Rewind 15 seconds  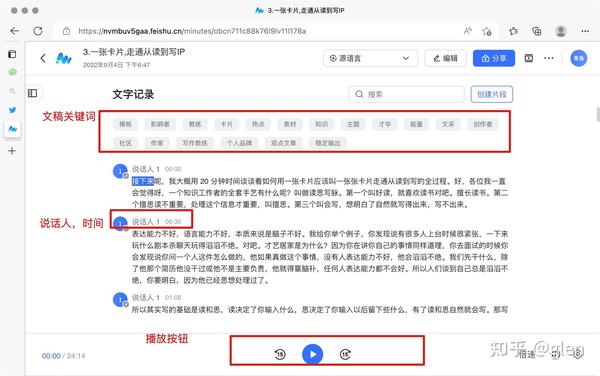[280, 355]
